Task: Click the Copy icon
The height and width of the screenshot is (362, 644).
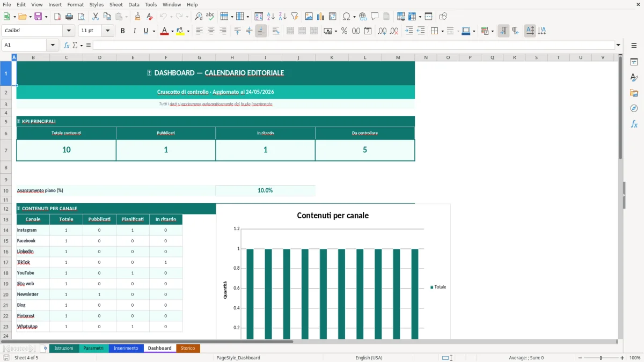Action: 107,17
